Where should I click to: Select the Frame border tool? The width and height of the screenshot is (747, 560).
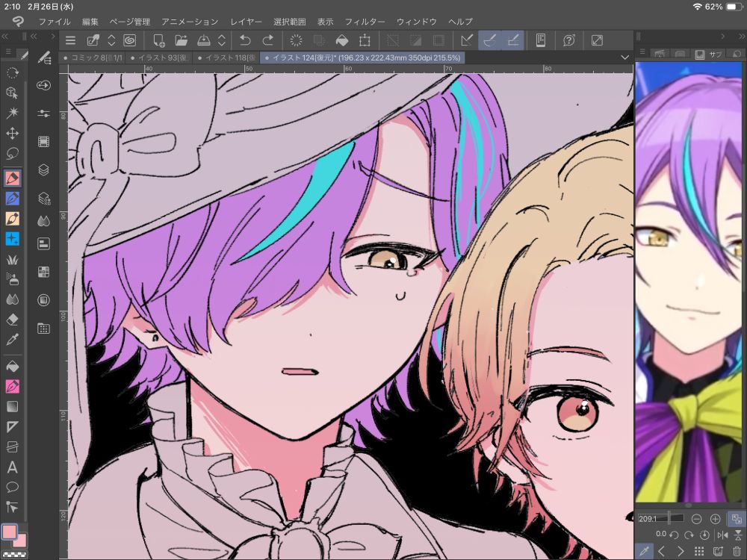[x=13, y=447]
